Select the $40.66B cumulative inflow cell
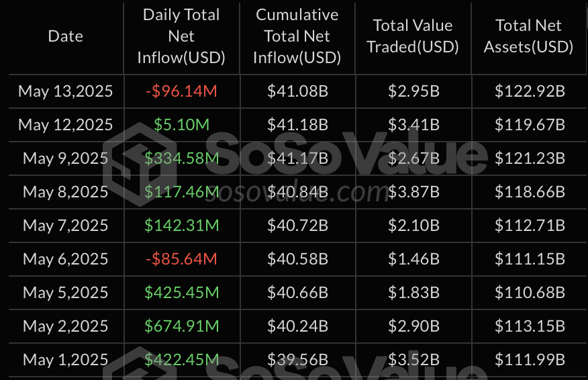 click(297, 293)
